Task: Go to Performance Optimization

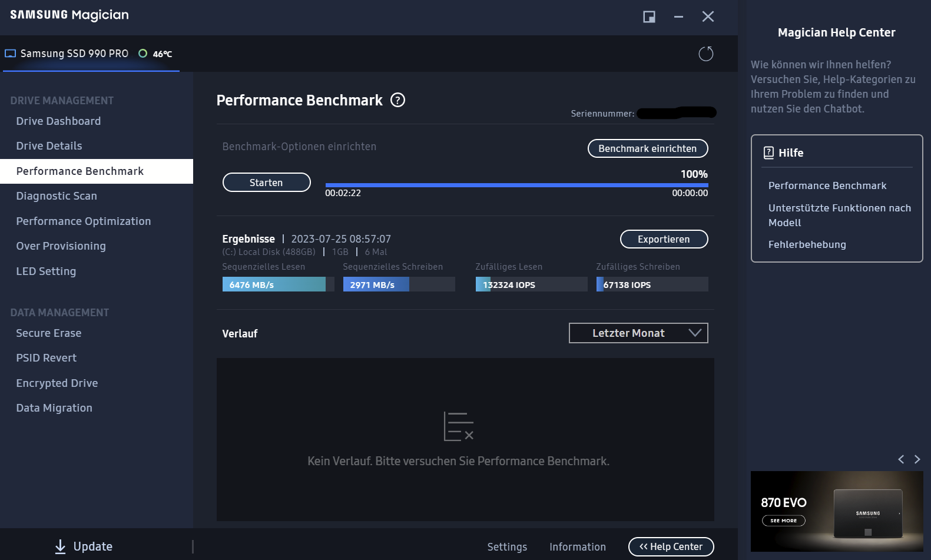Action: tap(84, 221)
